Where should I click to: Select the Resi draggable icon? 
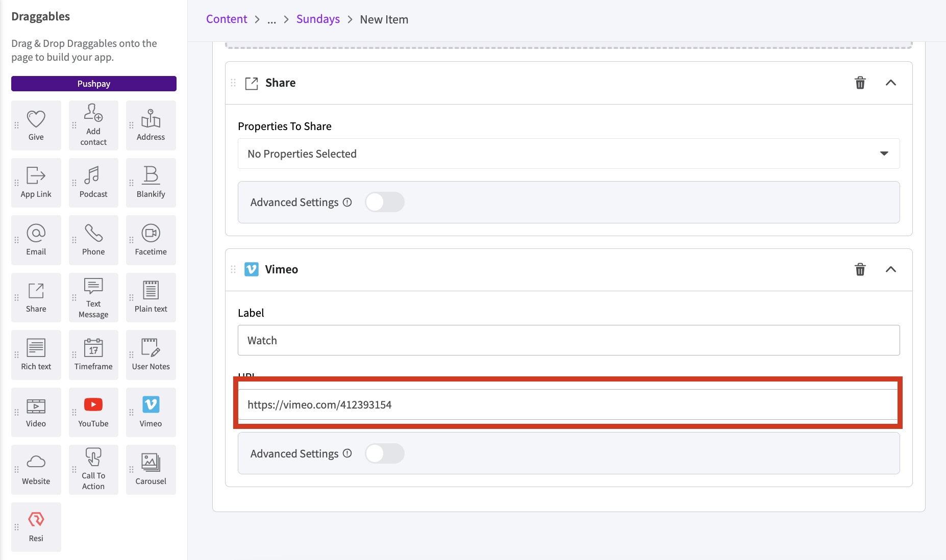coord(36,525)
